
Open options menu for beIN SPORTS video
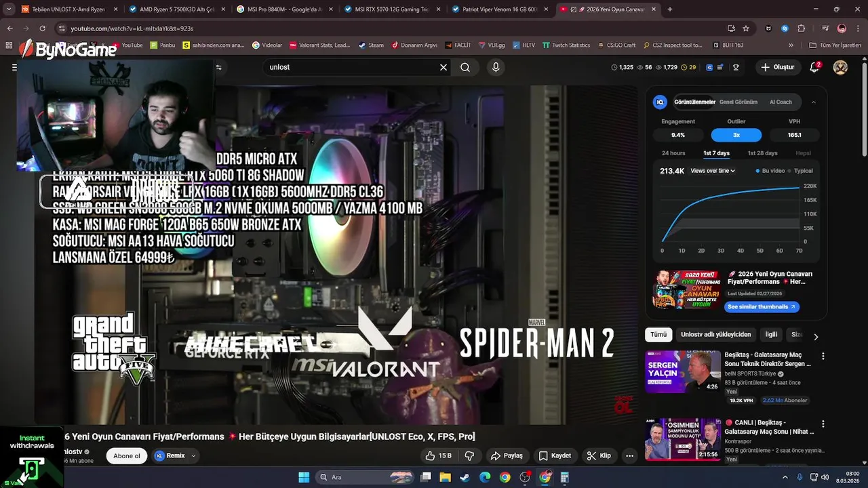[x=823, y=356]
